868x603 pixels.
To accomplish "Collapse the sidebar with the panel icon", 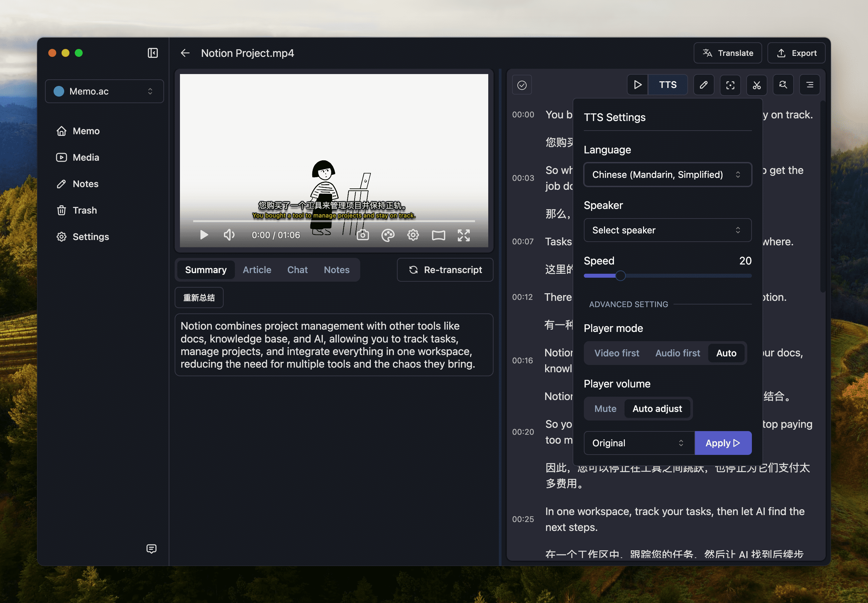I will 152,53.
